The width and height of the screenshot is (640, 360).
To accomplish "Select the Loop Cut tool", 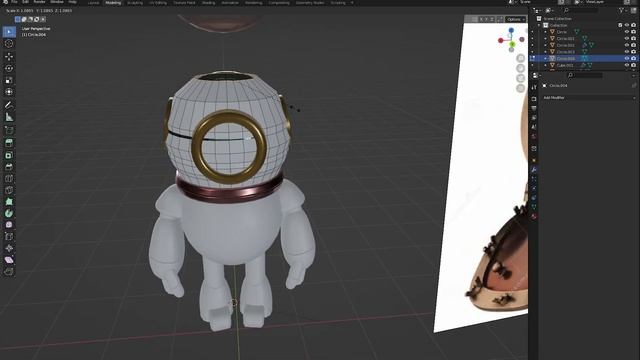I will click(x=9, y=178).
